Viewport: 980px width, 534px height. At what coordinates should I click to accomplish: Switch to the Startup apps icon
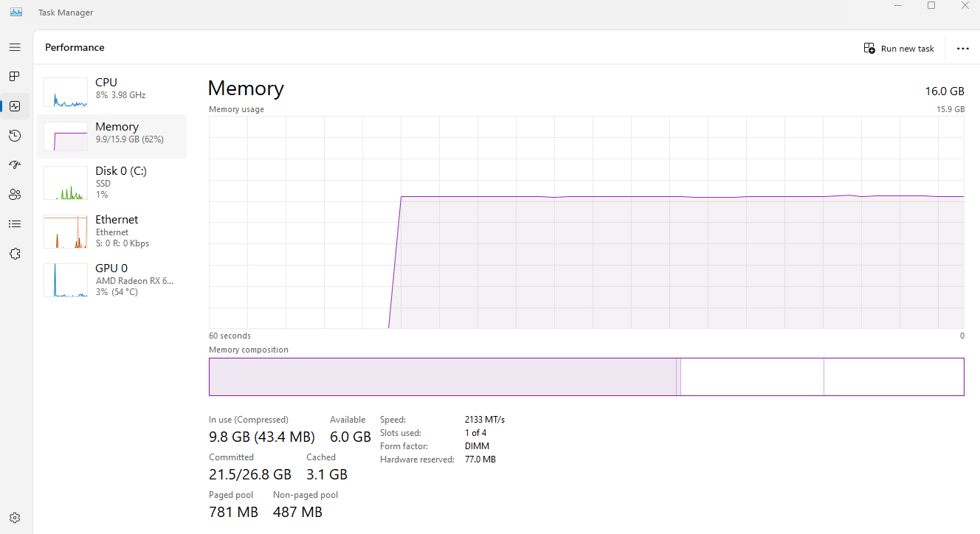pyautogui.click(x=15, y=165)
